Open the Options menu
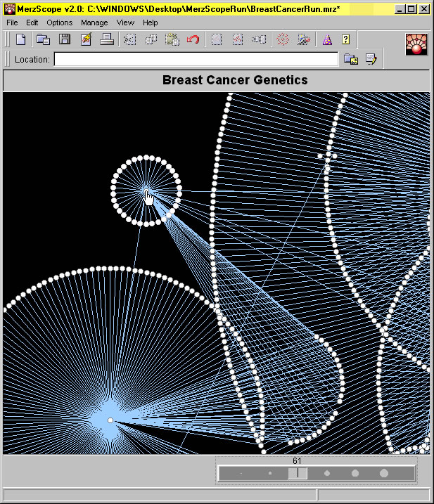Viewport: 434px width, 504px height. (60, 22)
